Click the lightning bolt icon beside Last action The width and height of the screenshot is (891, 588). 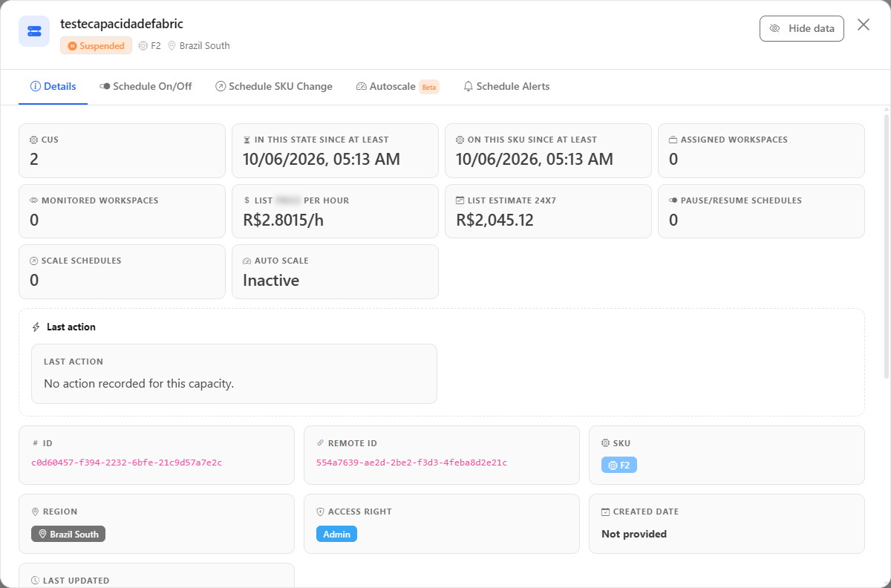(36, 327)
